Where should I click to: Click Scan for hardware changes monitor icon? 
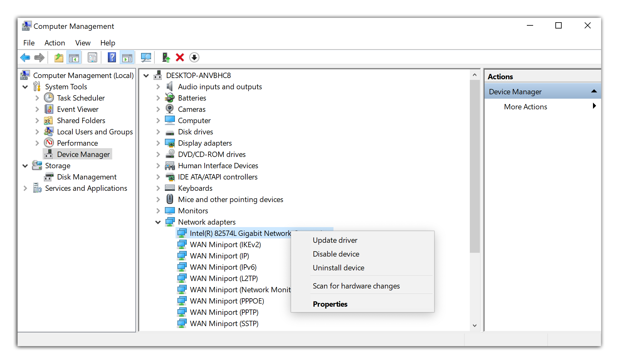[146, 57]
